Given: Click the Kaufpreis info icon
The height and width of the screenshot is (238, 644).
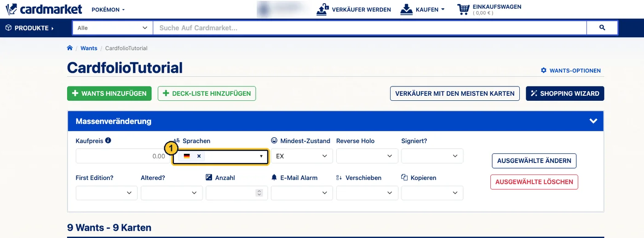Looking at the screenshot, I should (108, 140).
